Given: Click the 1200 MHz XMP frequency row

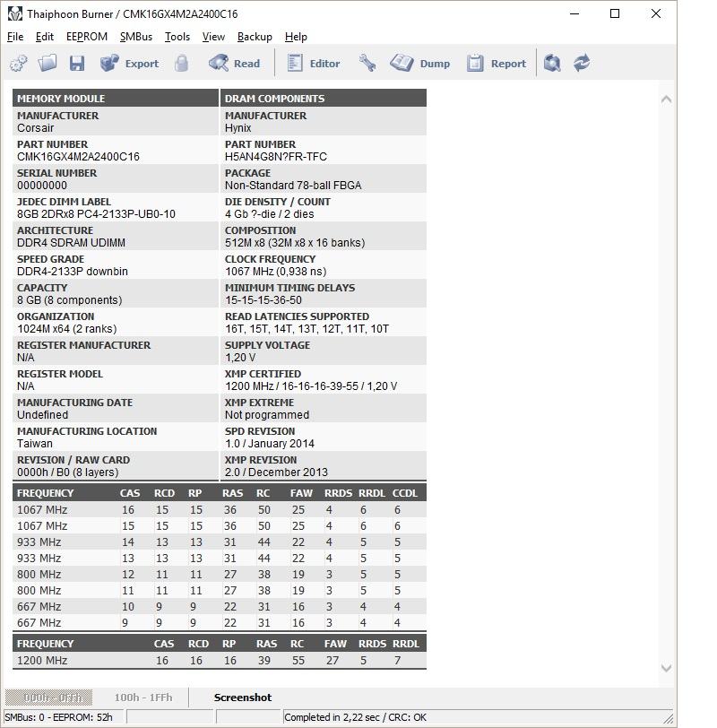Looking at the screenshot, I should pos(220,660).
